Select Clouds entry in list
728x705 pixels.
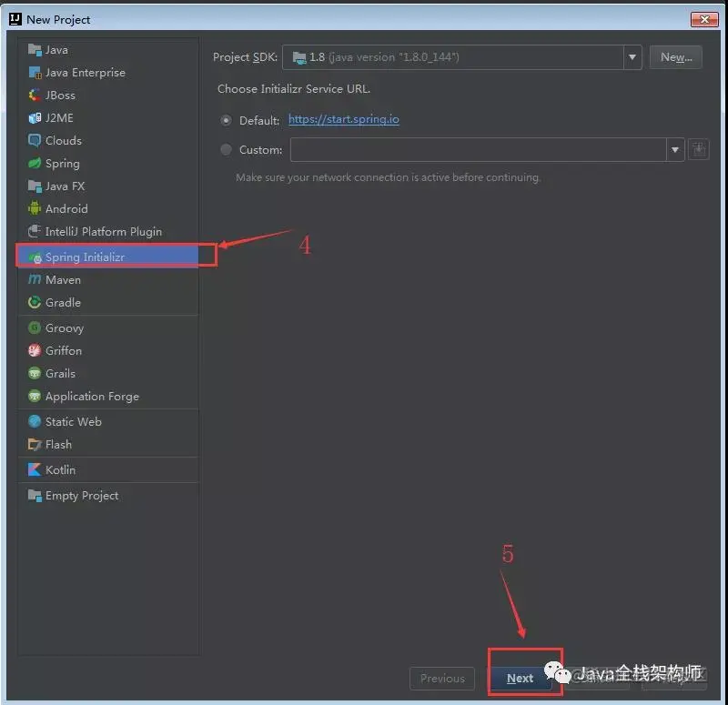coord(107,141)
